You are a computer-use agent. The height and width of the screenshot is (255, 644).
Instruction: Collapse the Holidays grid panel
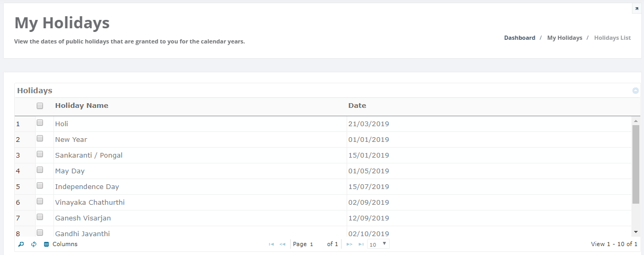coord(636,91)
